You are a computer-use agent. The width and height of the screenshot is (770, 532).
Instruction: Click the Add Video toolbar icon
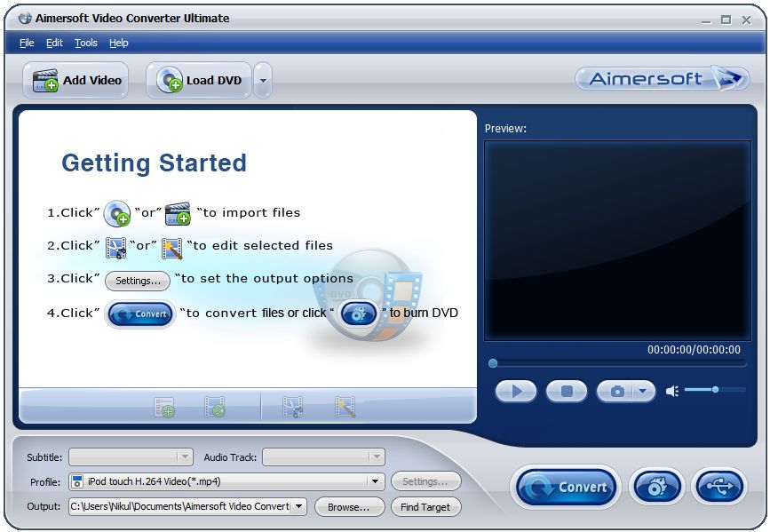75,80
